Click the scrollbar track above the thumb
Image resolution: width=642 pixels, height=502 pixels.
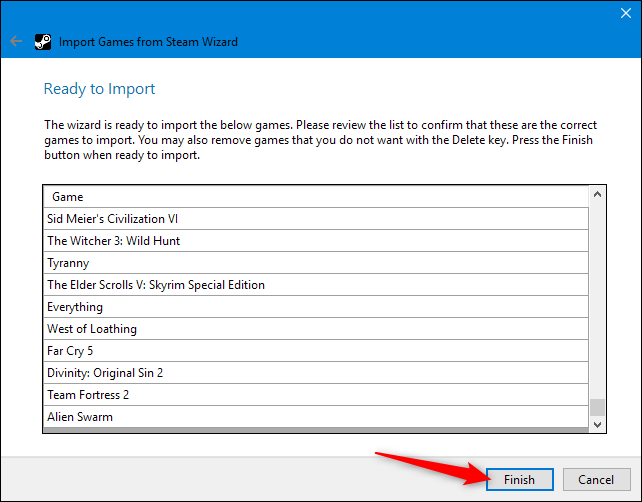click(x=598, y=300)
